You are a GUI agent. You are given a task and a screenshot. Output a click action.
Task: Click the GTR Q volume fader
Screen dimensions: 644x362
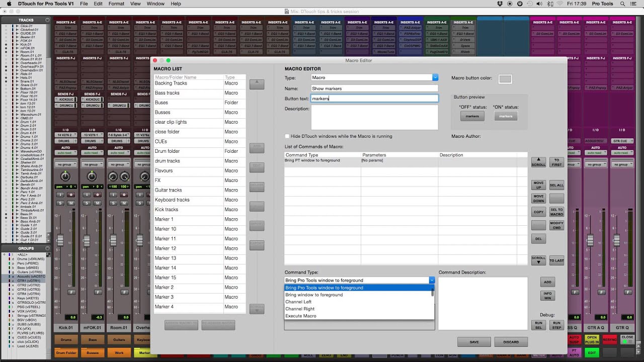[x=617, y=240]
